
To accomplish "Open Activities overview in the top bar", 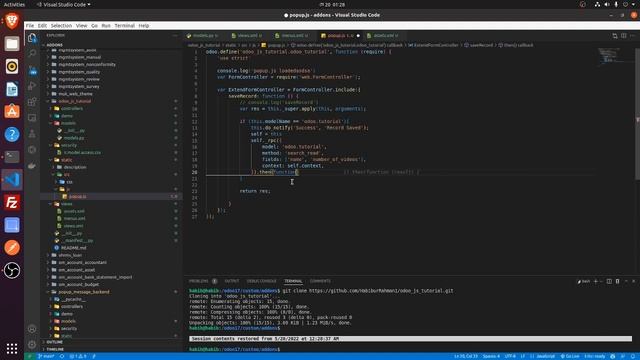I will click(x=14, y=4).
